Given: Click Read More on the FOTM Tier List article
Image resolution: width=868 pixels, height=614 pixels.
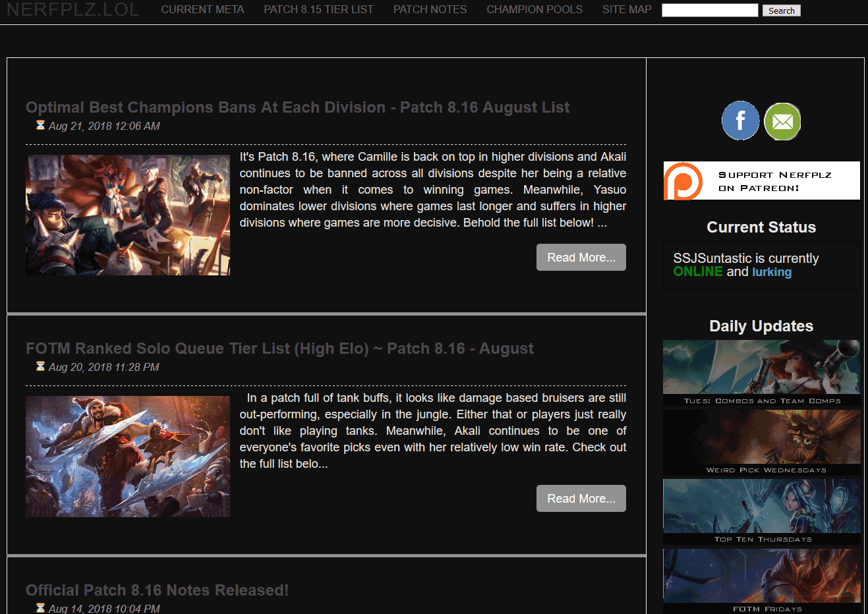Looking at the screenshot, I should (581, 499).
